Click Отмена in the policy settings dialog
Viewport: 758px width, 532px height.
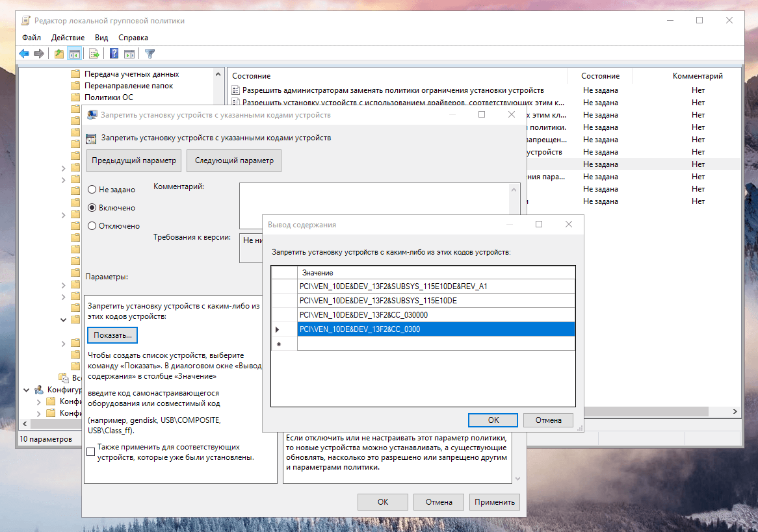tap(439, 502)
